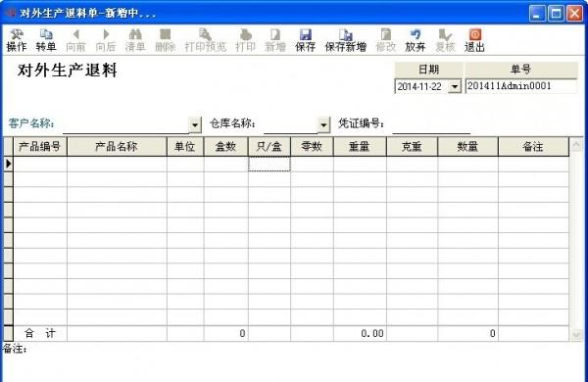Screen dimensions: 588x382
Task: Click the 产品名称 column header
Action: (117, 147)
